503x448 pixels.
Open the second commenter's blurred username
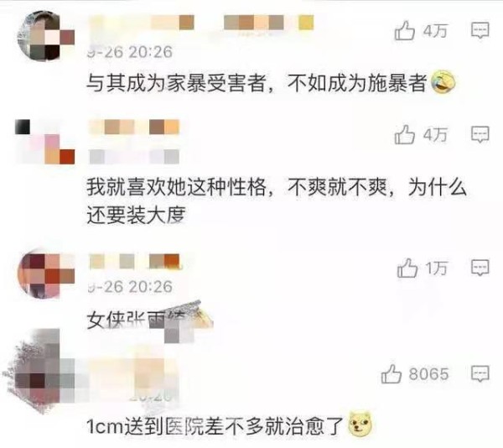click(x=134, y=127)
